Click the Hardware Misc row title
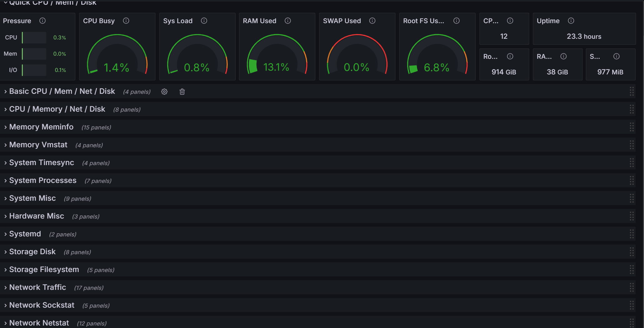 (x=37, y=216)
